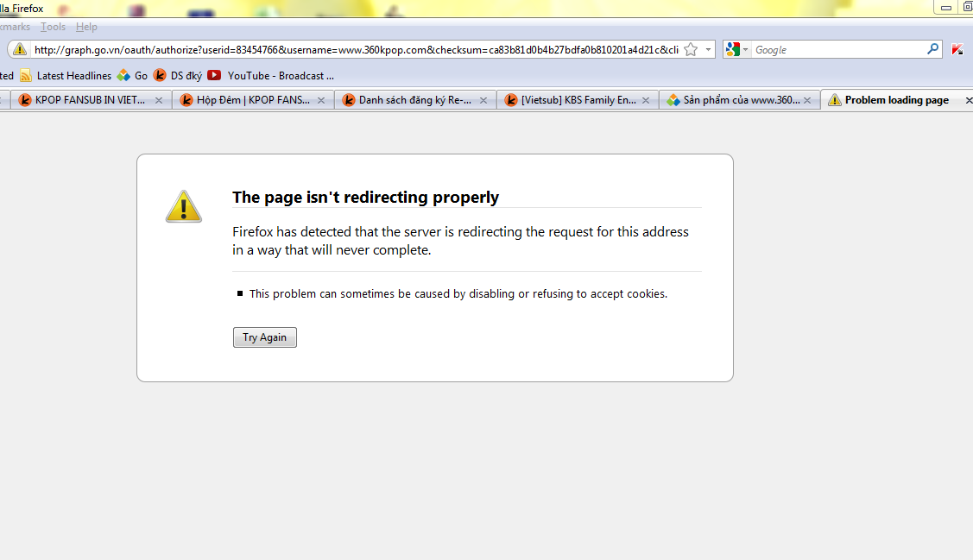Close the Danh sách đăng ký Re-... tab
The image size is (973, 560).
click(483, 100)
